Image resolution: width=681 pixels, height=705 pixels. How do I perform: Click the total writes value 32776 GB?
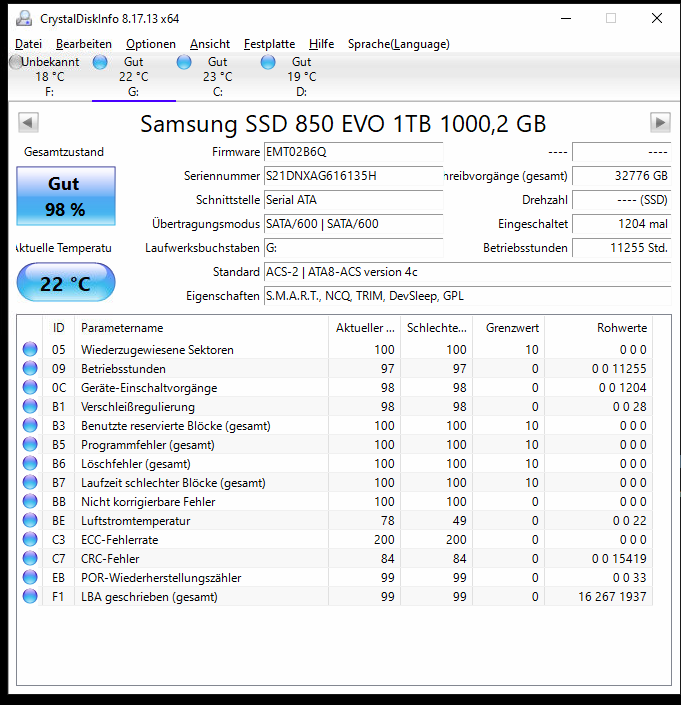622,176
